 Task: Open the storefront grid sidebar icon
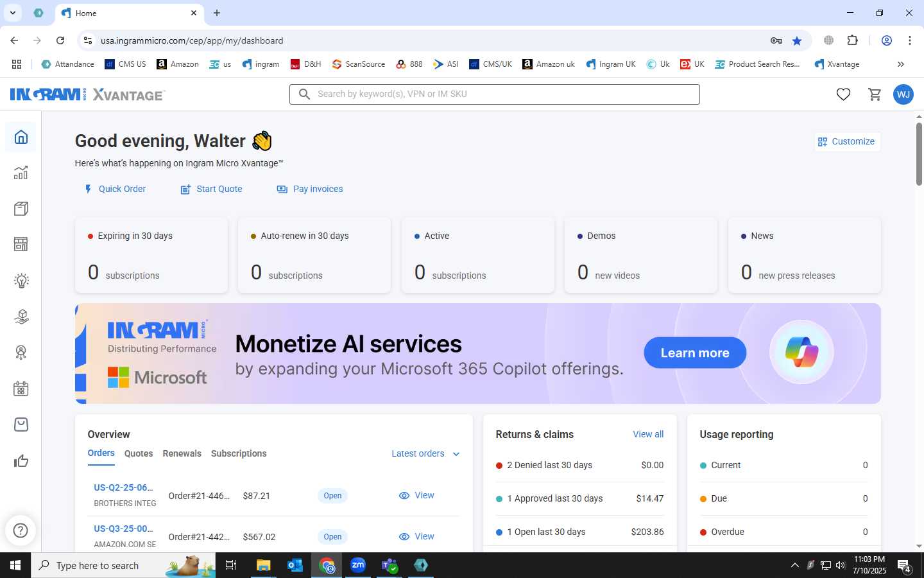coord(21,245)
